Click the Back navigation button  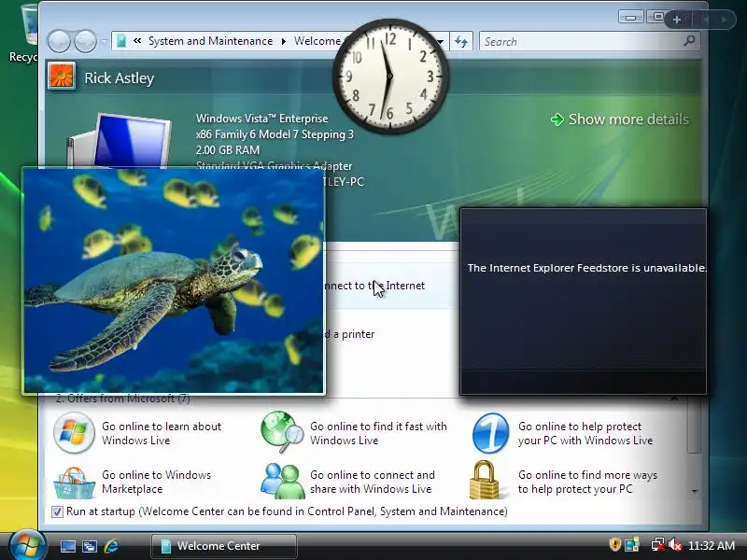pyautogui.click(x=59, y=41)
